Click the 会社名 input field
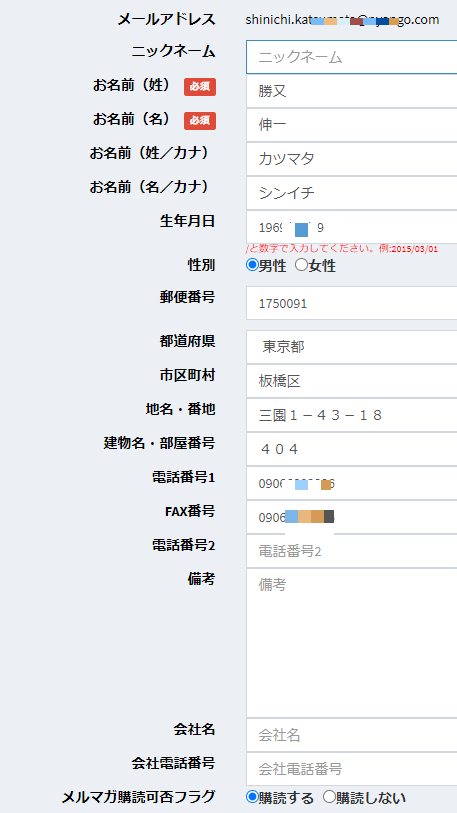Viewport: 457px width, 813px height. [x=352, y=735]
